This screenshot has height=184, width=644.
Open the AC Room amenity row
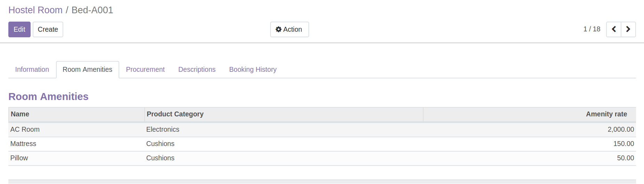tap(322, 130)
